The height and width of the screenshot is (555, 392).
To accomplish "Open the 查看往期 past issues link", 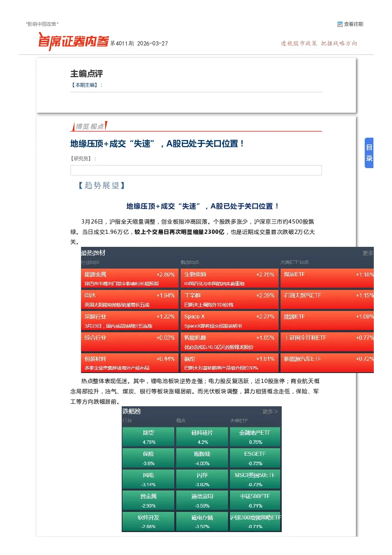I will (x=353, y=24).
